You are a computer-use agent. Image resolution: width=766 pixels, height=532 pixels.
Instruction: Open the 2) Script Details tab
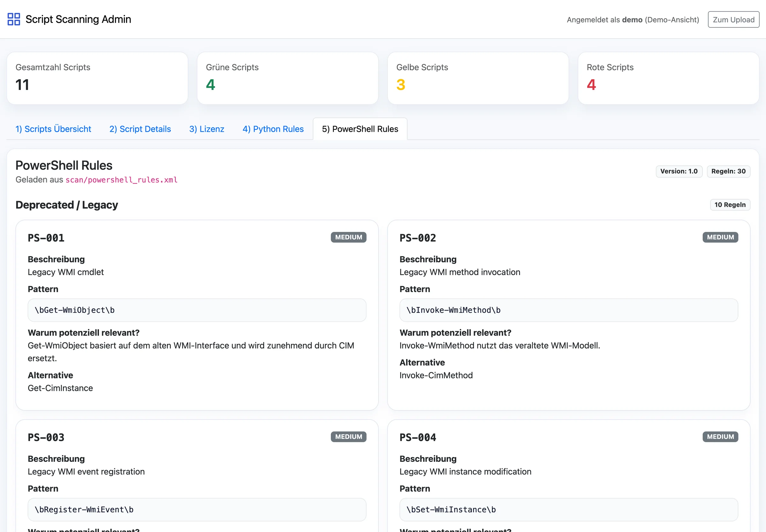coord(140,129)
